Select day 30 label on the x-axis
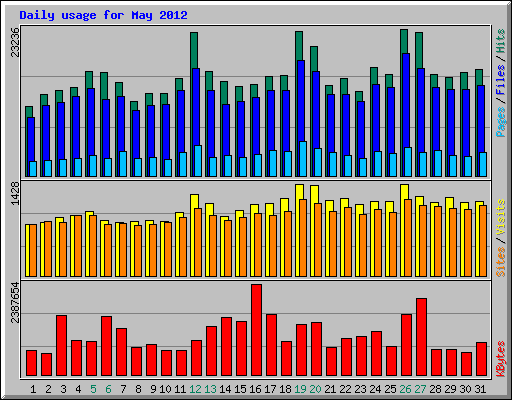This screenshot has height=400, width=512. pyautogui.click(x=465, y=389)
